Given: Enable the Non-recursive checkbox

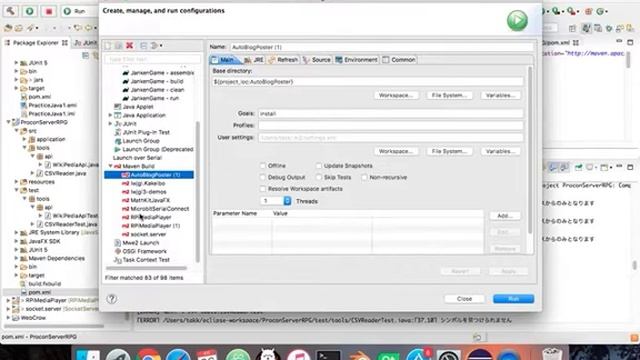Looking at the screenshot, I should tap(364, 177).
